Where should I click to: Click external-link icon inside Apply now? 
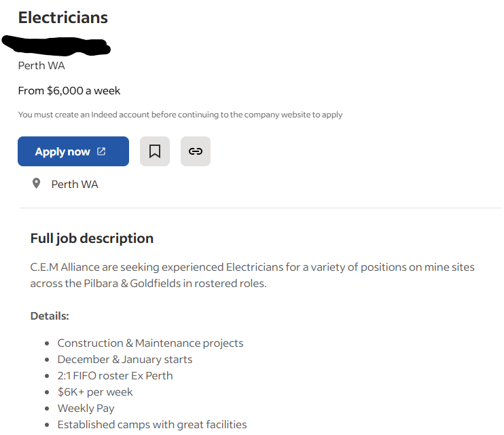point(101,151)
